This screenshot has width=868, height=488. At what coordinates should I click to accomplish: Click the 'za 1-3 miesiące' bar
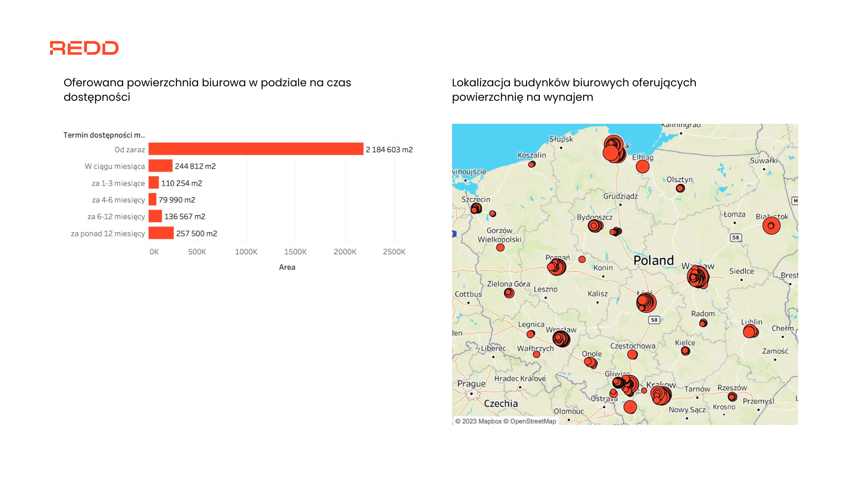click(x=154, y=183)
